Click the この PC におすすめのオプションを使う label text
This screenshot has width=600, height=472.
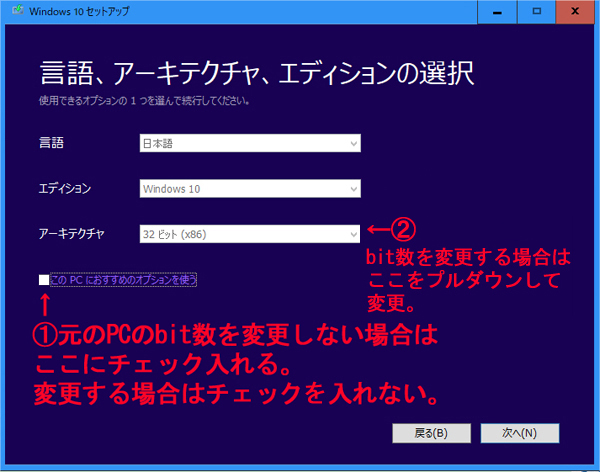click(123, 280)
